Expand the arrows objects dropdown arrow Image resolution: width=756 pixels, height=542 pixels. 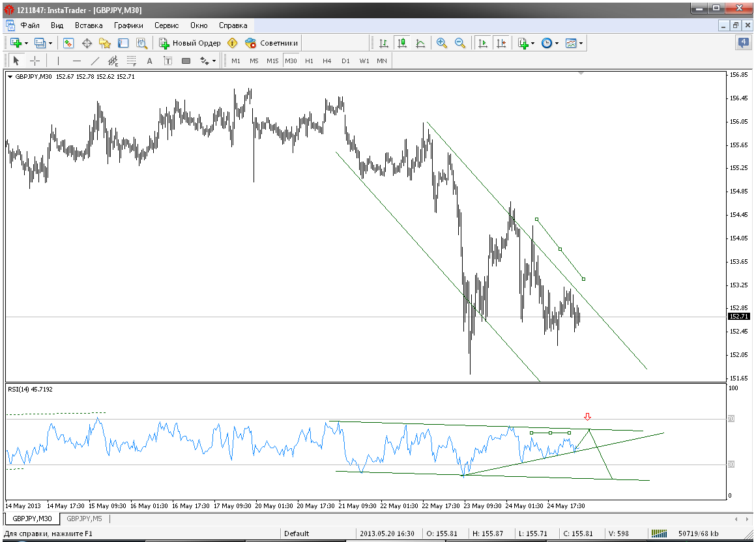pyautogui.click(x=214, y=61)
